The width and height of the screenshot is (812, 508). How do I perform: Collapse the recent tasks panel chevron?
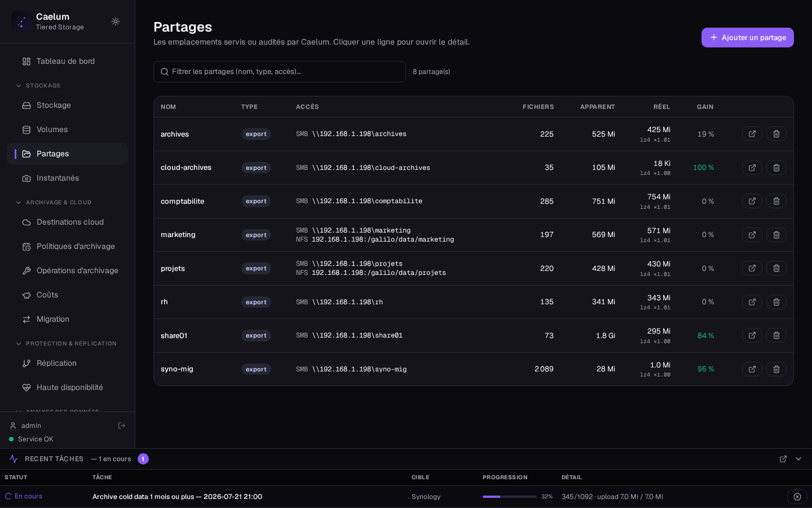(798, 459)
